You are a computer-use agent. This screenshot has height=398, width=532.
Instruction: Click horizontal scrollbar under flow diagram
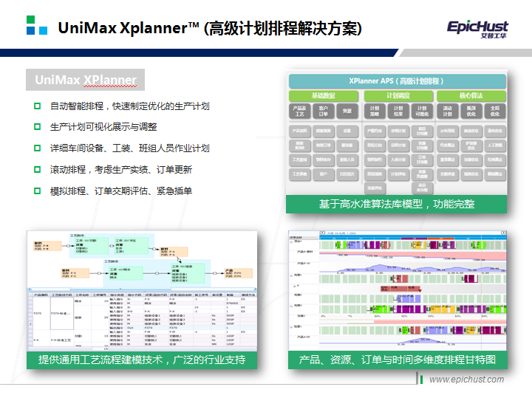point(142,289)
